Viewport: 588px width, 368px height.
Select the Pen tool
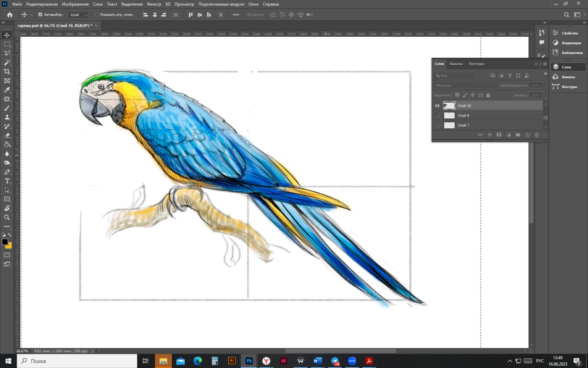(x=7, y=172)
